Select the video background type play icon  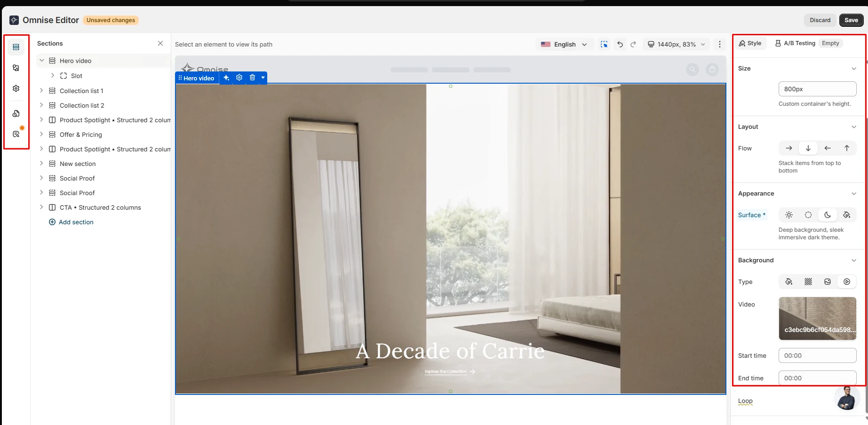point(847,282)
